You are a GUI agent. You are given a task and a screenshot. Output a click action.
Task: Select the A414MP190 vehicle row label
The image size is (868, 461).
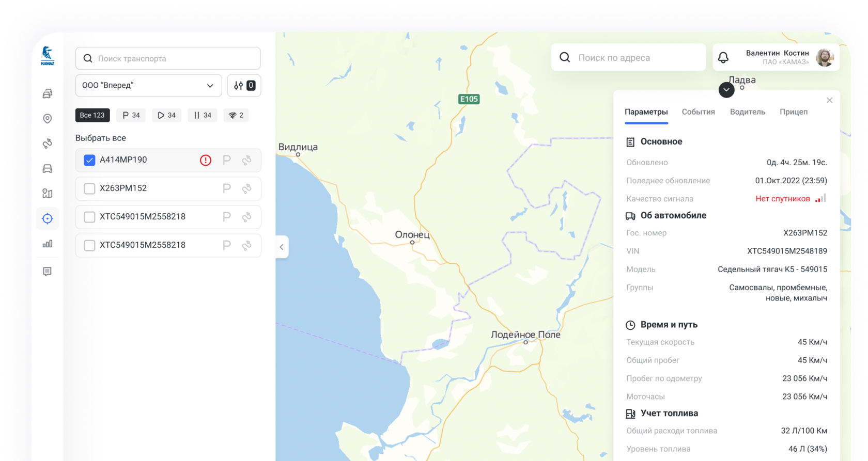123,160
